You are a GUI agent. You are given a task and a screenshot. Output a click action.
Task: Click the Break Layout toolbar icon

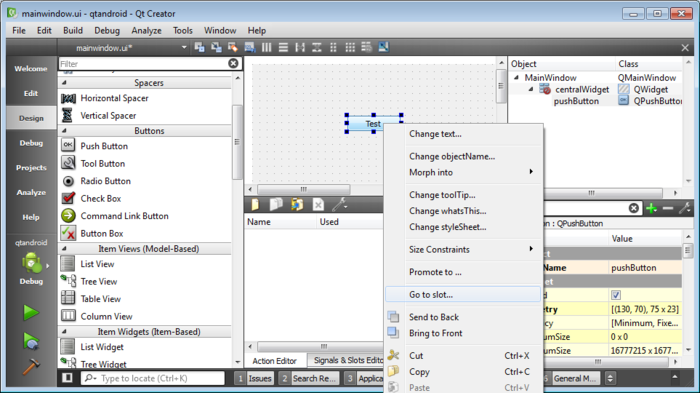coord(367,47)
